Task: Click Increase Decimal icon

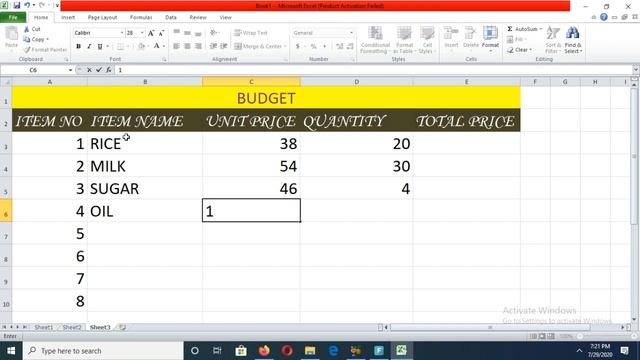Action: [339, 47]
